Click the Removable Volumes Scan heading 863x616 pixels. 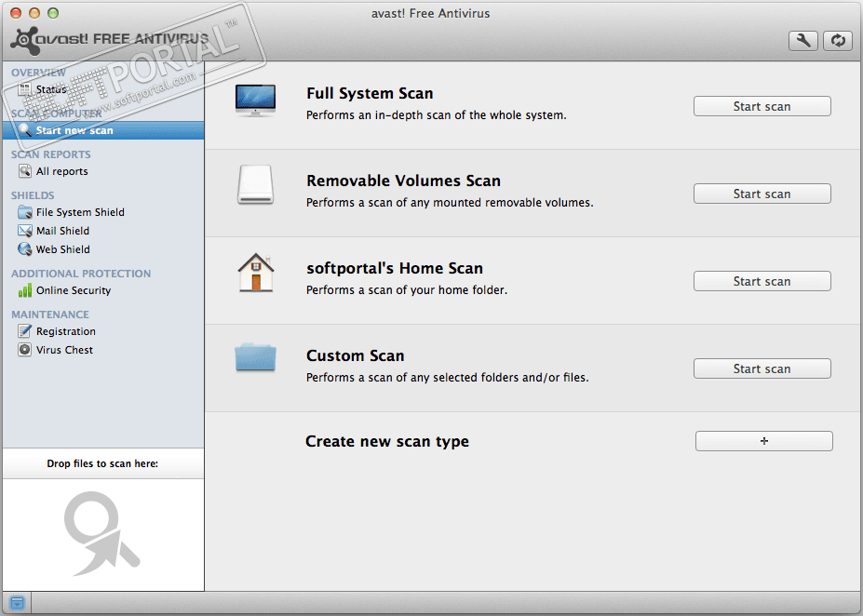(403, 181)
